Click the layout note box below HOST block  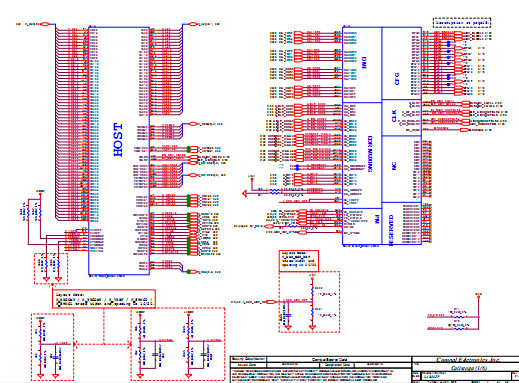(x=104, y=299)
